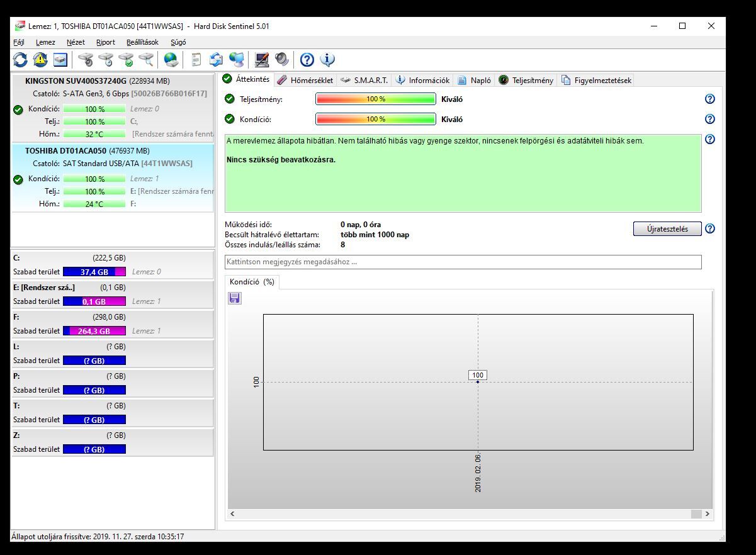Click the globe with disk toolbar icon

[x=171, y=60]
